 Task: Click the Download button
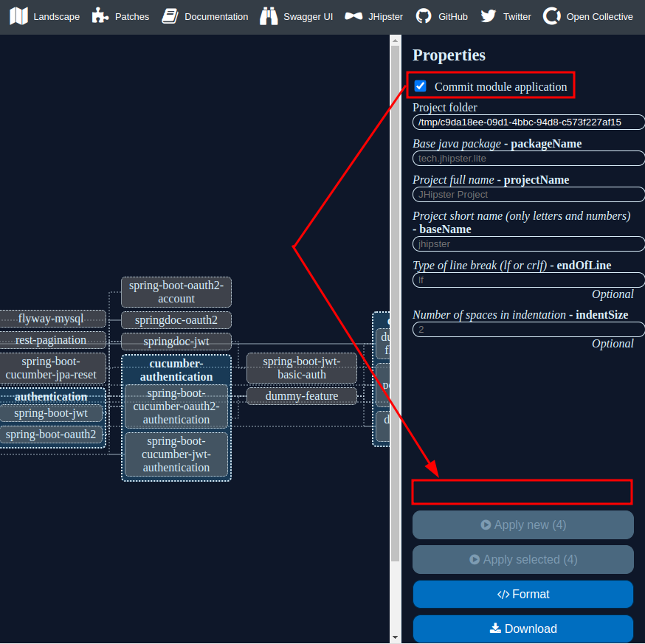click(522, 629)
